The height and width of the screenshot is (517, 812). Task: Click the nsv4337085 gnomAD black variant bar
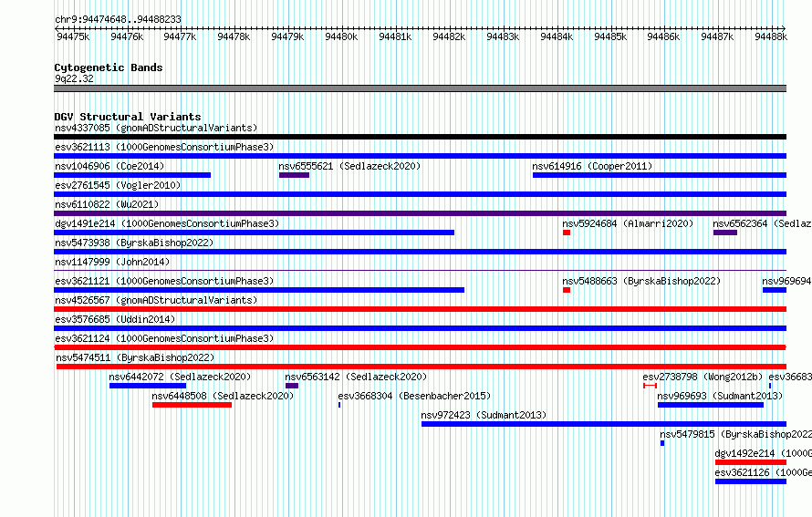(420, 137)
